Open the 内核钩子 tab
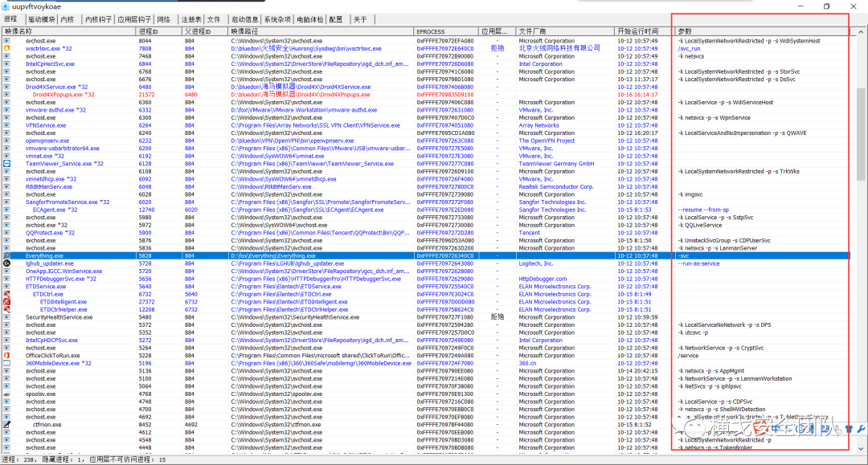The image size is (868, 465). pyautogui.click(x=99, y=19)
